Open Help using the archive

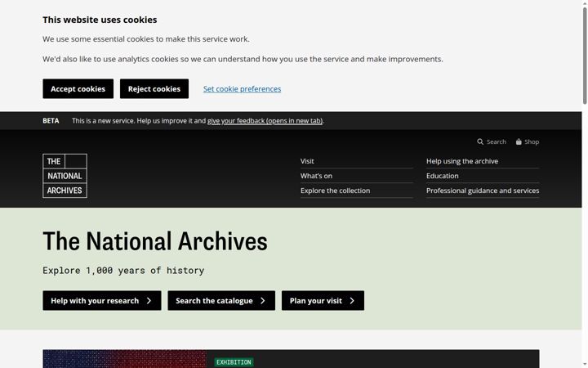[x=462, y=161]
